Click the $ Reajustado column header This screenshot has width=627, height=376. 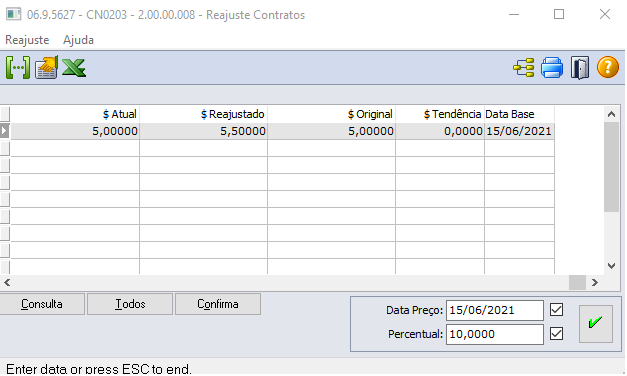(x=204, y=114)
